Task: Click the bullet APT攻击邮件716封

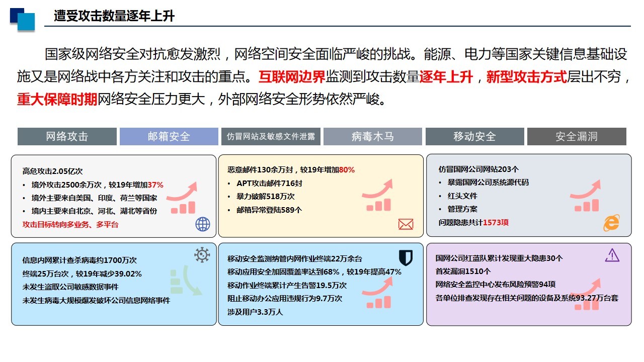Action: (265, 184)
